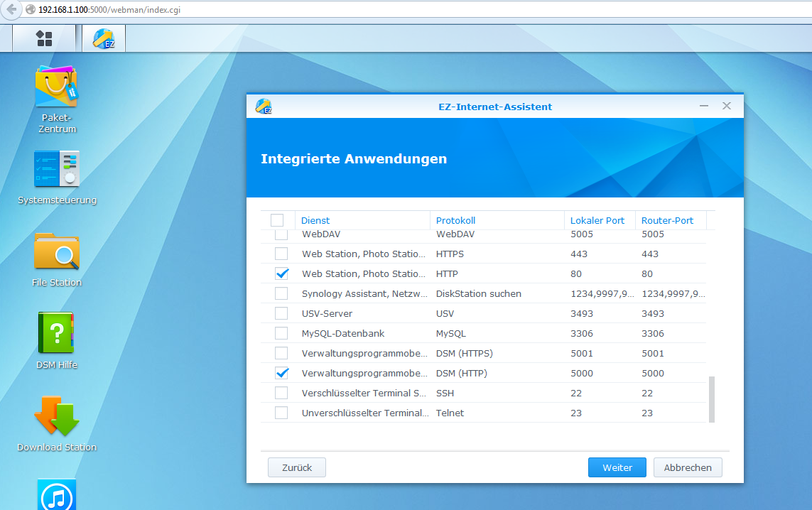
Task: Click the globe site icon in address bar
Action: tap(31, 9)
